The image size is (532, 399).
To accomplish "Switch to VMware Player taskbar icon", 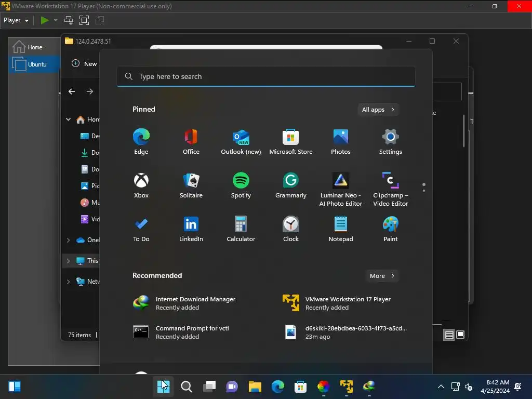I will click(347, 387).
